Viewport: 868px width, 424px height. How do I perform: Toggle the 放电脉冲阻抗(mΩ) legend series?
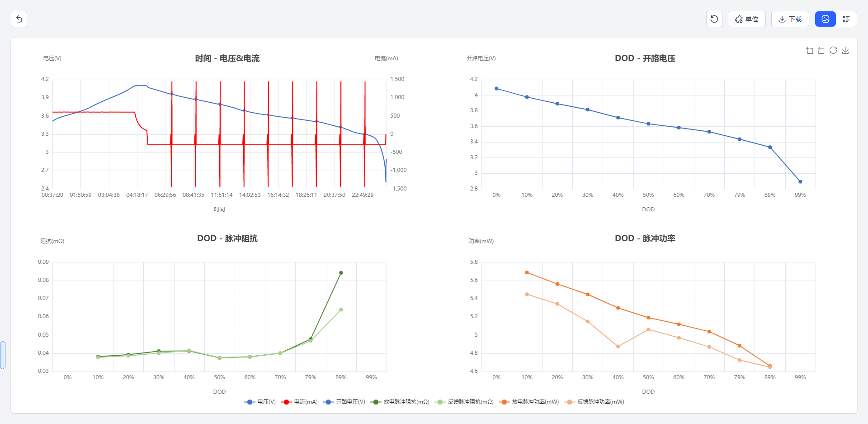point(400,402)
